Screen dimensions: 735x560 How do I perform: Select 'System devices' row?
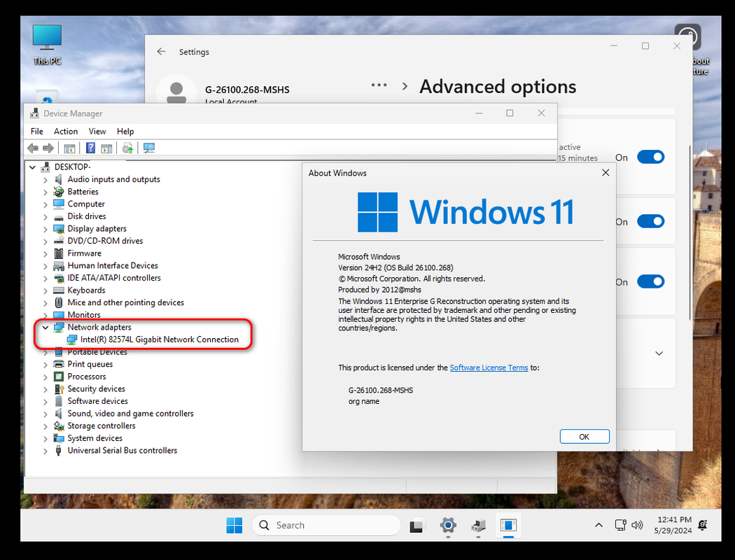(94, 438)
